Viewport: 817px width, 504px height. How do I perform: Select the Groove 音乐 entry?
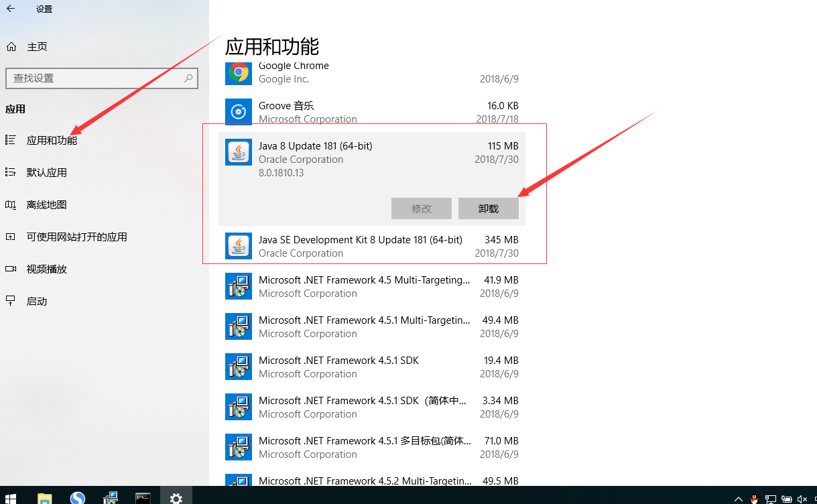click(372, 112)
